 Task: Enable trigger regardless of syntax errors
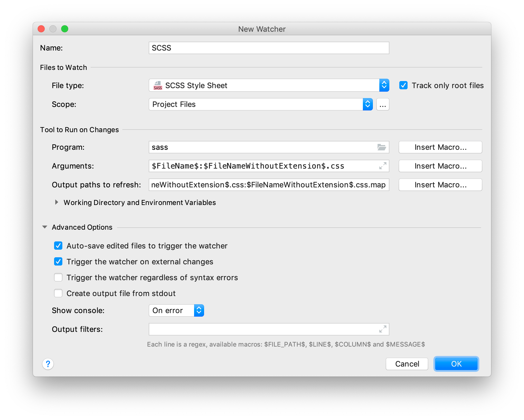pyautogui.click(x=58, y=277)
